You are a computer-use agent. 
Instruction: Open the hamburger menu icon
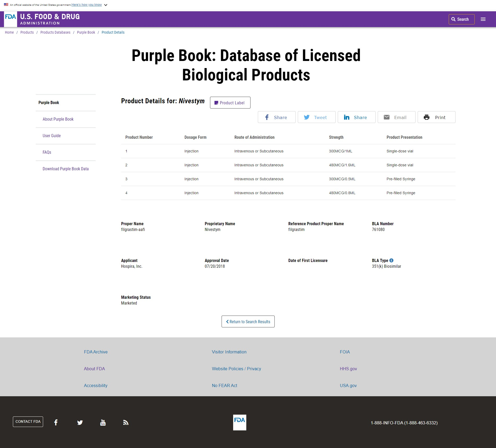[x=483, y=19]
